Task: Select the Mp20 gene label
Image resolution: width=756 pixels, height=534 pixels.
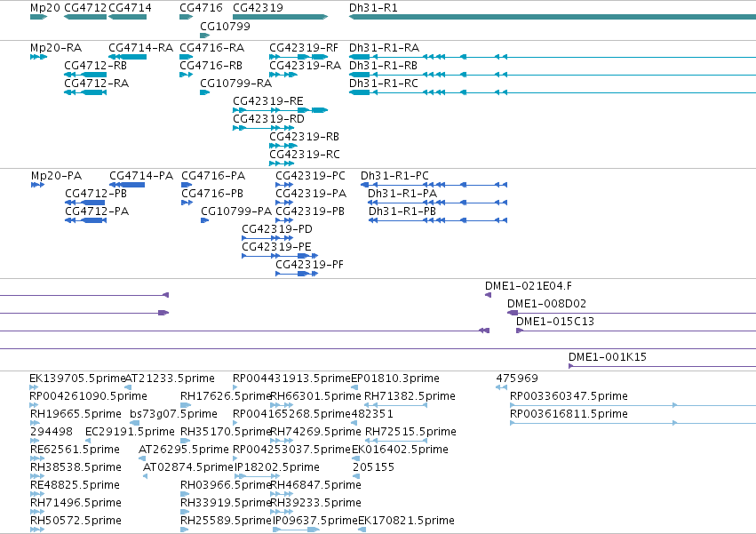Action: 44,8
